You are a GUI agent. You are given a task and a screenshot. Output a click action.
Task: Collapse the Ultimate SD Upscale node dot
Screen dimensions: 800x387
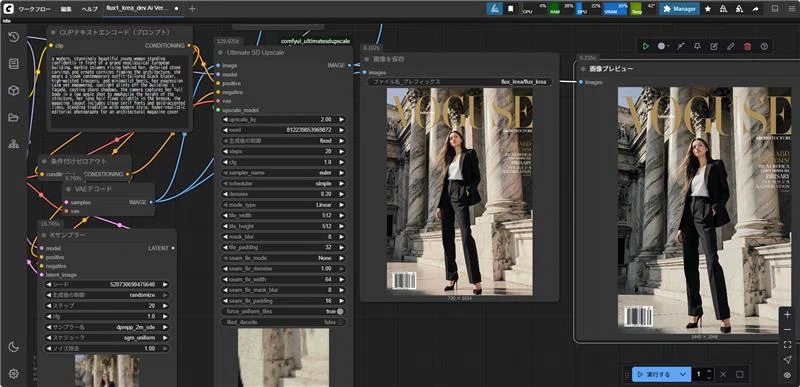[220, 53]
